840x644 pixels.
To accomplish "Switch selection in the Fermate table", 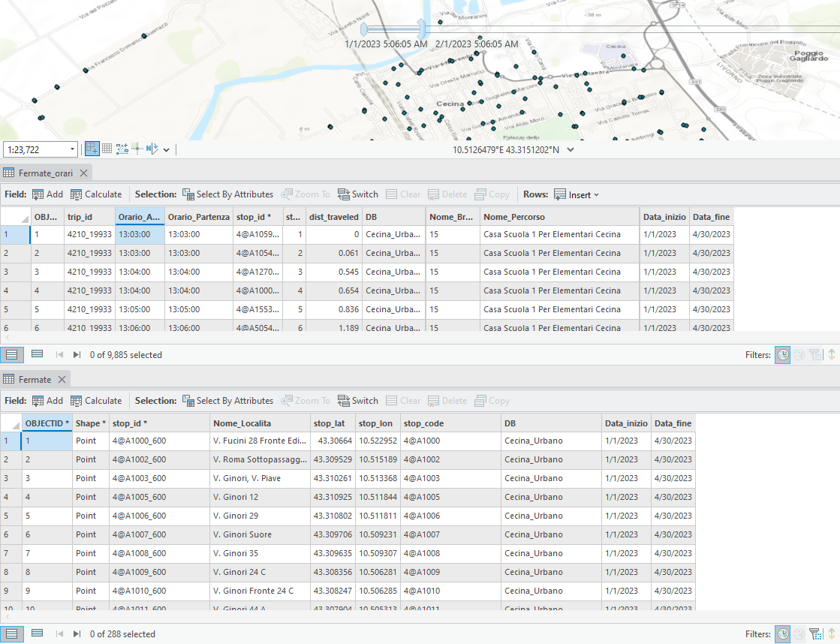I will [x=358, y=401].
